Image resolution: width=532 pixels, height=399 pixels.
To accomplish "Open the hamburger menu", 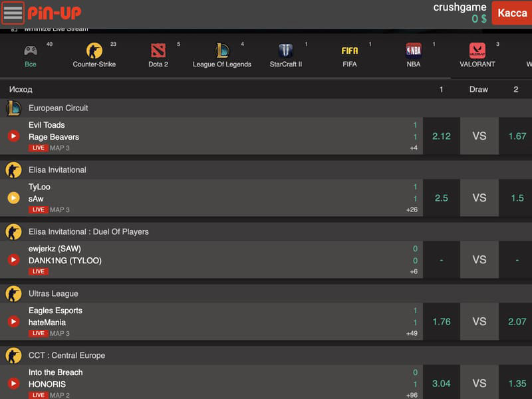I will (13, 13).
